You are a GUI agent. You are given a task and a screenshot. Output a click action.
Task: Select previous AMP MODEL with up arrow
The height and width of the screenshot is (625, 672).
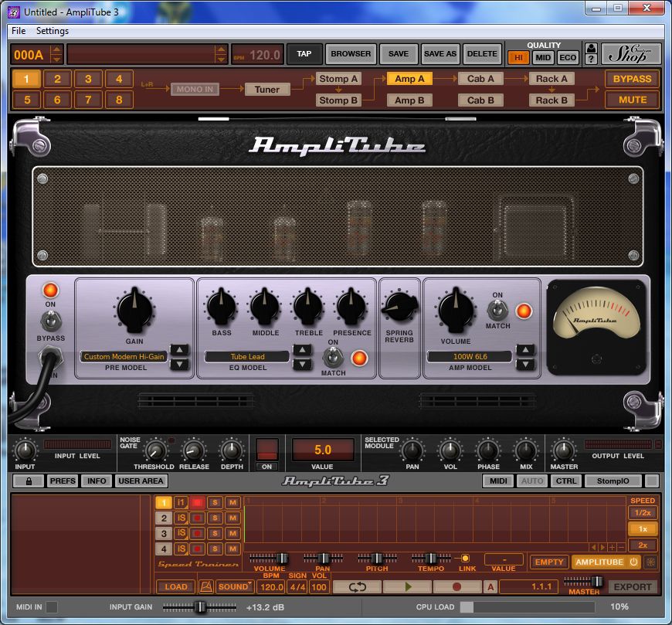525,350
